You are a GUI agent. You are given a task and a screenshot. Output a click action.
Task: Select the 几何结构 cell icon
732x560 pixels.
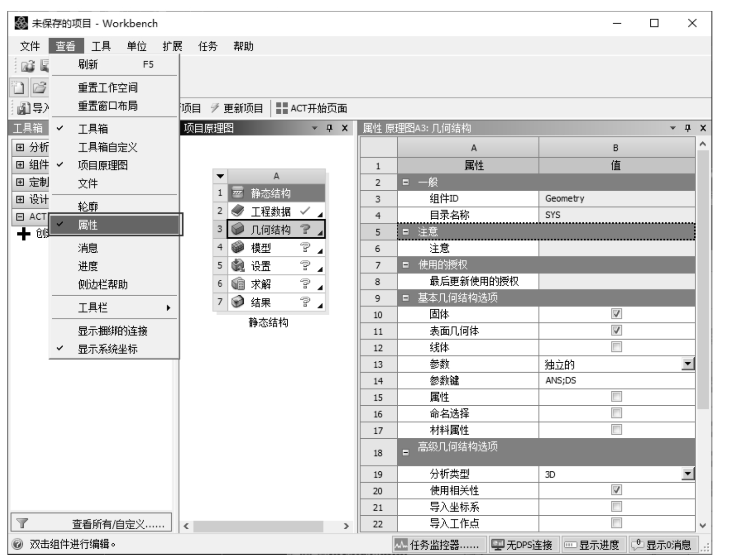tap(238, 229)
